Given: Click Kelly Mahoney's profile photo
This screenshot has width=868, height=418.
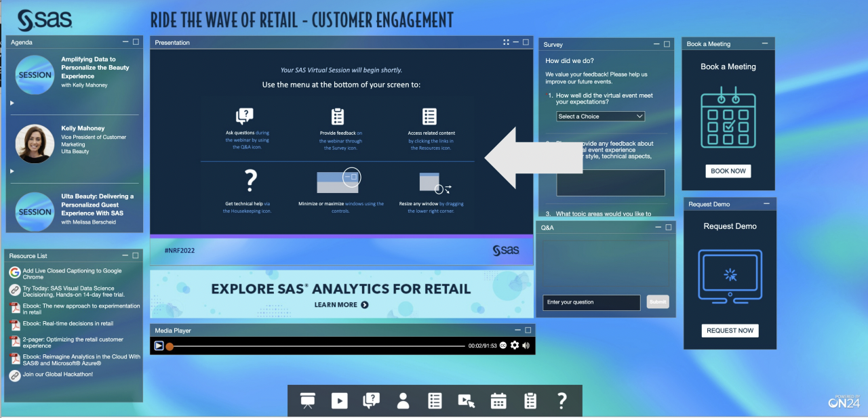Looking at the screenshot, I should pyautogui.click(x=35, y=144).
